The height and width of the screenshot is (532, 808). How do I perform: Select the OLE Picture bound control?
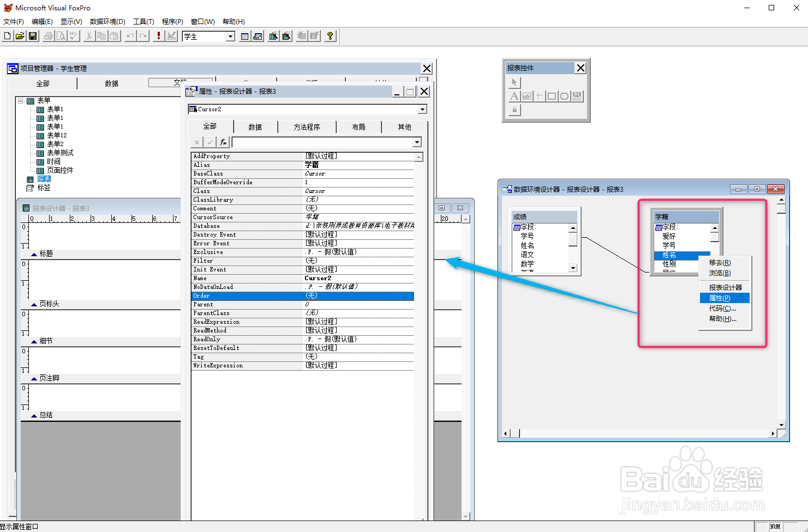[x=577, y=96]
